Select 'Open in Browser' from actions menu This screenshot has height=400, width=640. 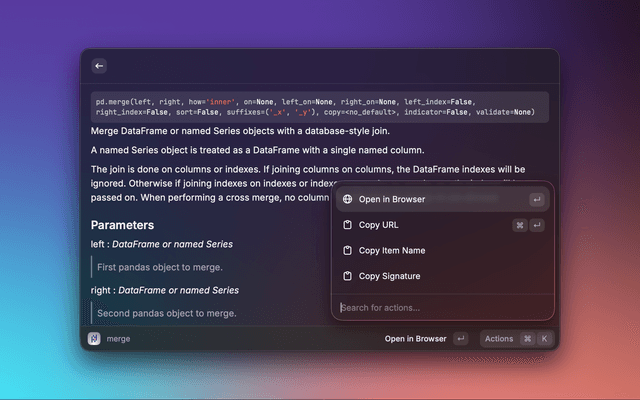click(392, 199)
